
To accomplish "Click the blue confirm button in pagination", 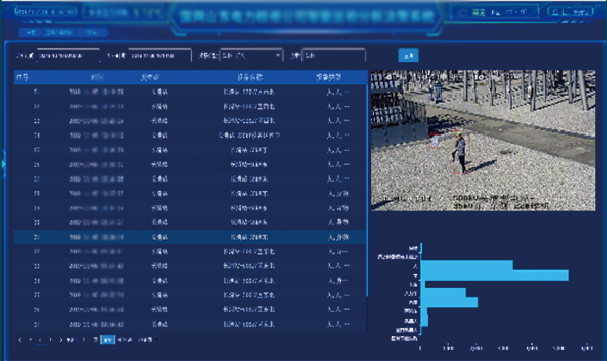I will (108, 340).
